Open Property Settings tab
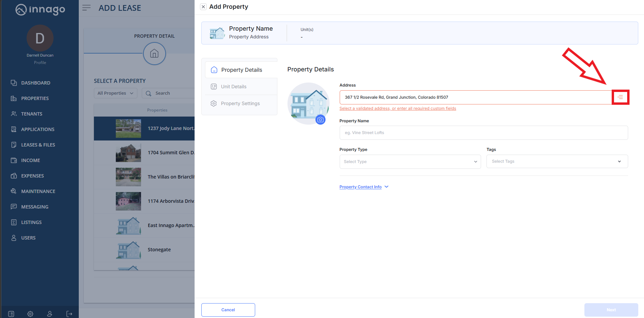644x318 pixels. tap(240, 103)
